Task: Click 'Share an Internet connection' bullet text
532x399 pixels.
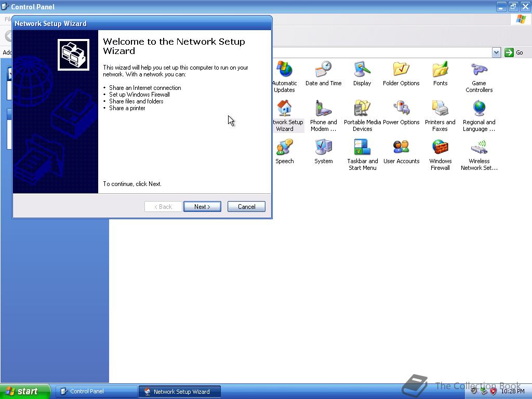Action: [145, 87]
